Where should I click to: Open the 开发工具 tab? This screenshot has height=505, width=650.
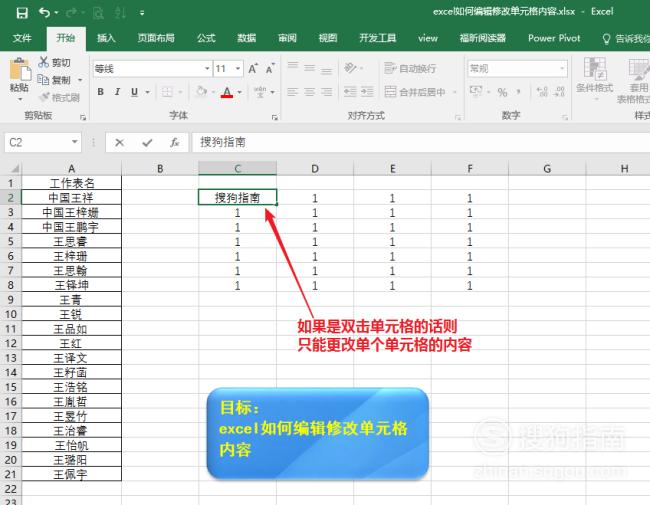coord(378,38)
